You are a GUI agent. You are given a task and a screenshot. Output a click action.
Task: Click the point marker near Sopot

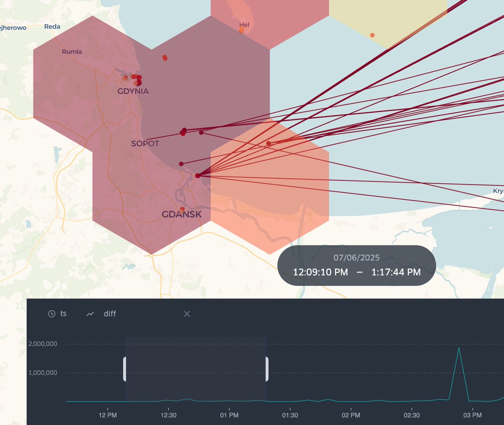point(182,132)
